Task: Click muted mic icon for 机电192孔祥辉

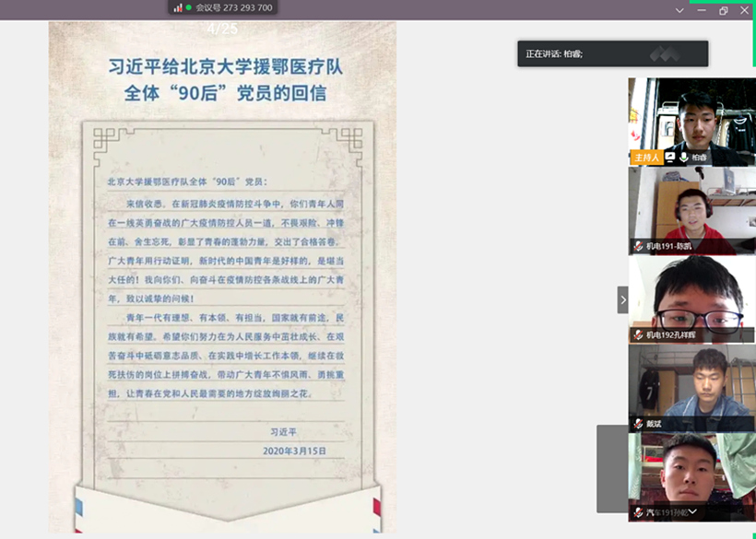Action: point(638,334)
